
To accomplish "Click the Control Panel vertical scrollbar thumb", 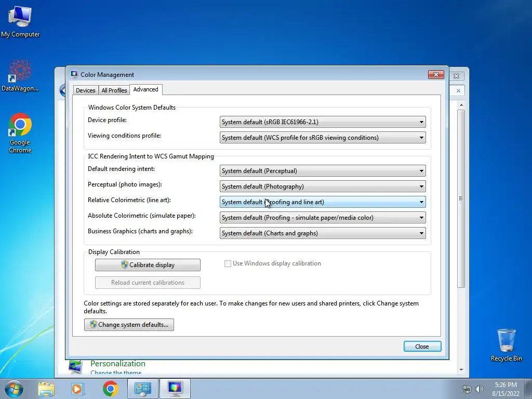I will click(x=461, y=199).
